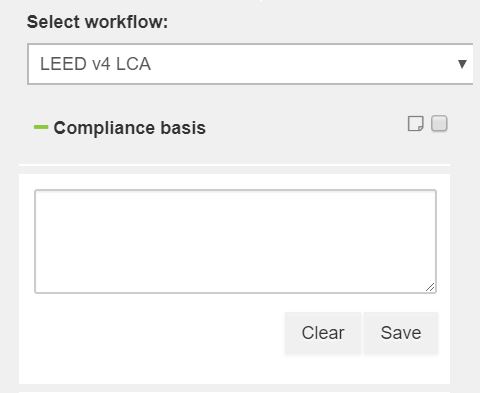Image resolution: width=480 pixels, height=393 pixels.
Task: Click the textarea resize grip corner
Action: pyautogui.click(x=430, y=287)
